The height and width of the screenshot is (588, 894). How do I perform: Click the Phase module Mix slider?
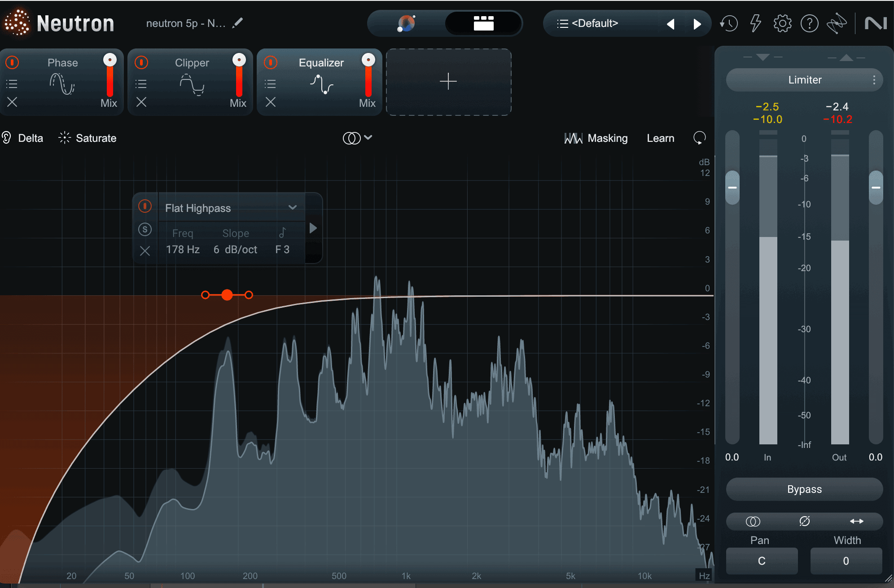pos(110,75)
